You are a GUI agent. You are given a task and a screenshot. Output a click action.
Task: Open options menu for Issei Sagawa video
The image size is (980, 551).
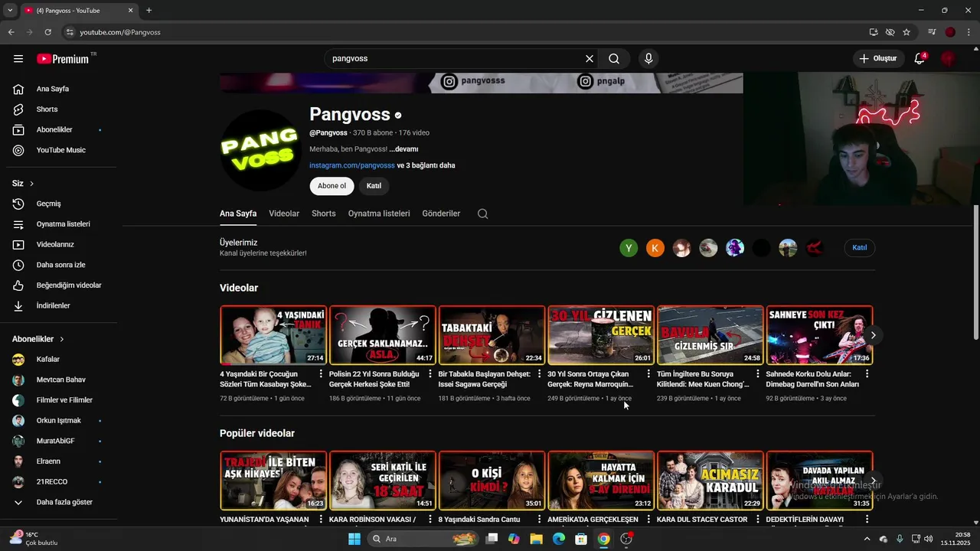click(x=539, y=374)
